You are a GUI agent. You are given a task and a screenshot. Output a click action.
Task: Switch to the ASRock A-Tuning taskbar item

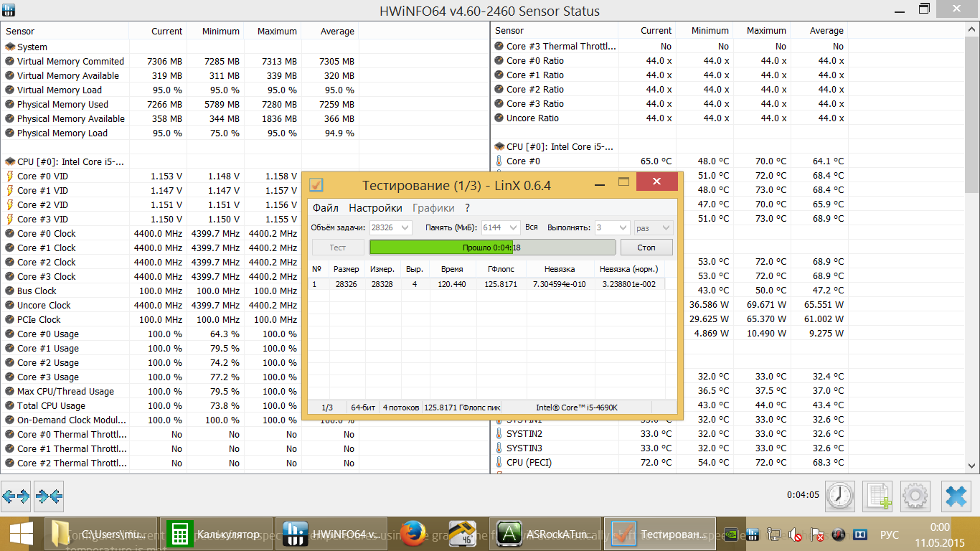pyautogui.click(x=545, y=534)
